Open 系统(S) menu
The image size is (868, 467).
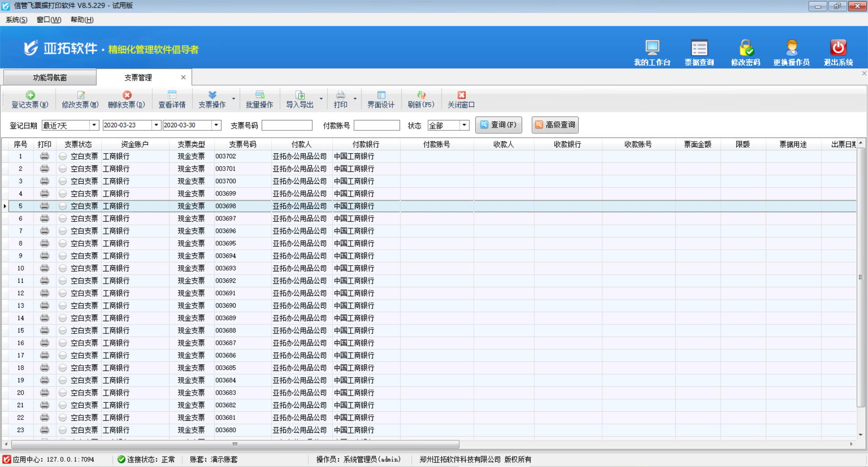click(x=16, y=19)
